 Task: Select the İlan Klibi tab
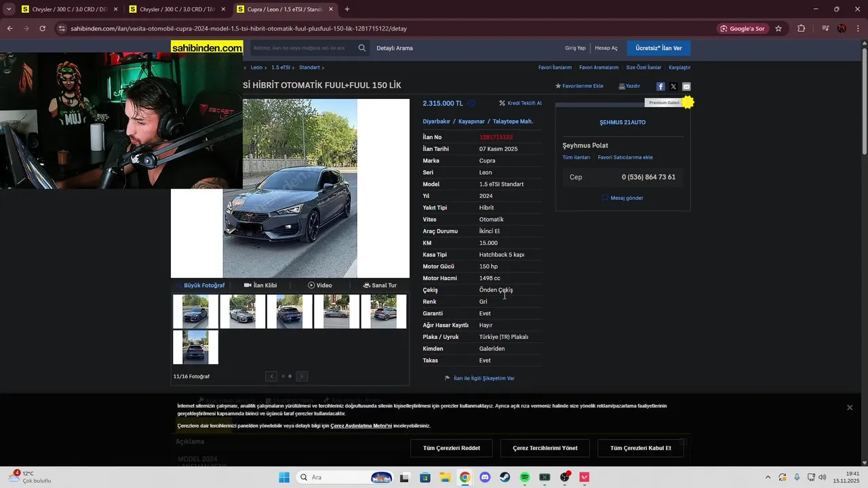[260, 285]
